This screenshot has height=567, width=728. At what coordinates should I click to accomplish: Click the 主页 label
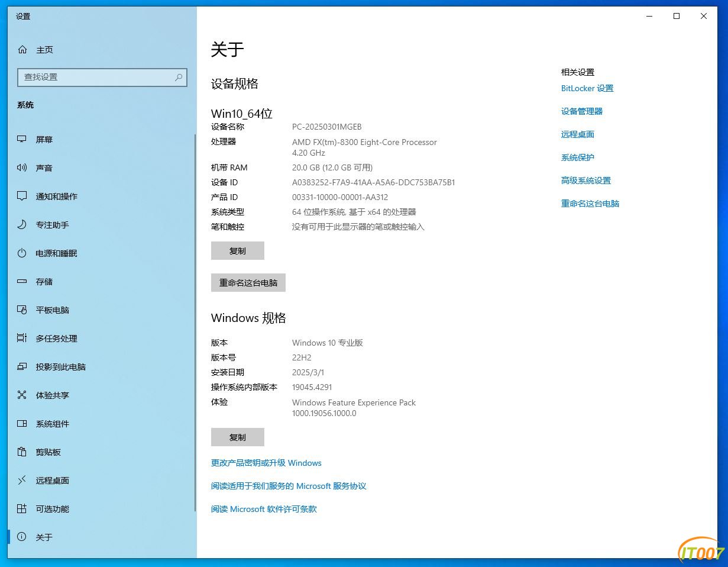44,50
